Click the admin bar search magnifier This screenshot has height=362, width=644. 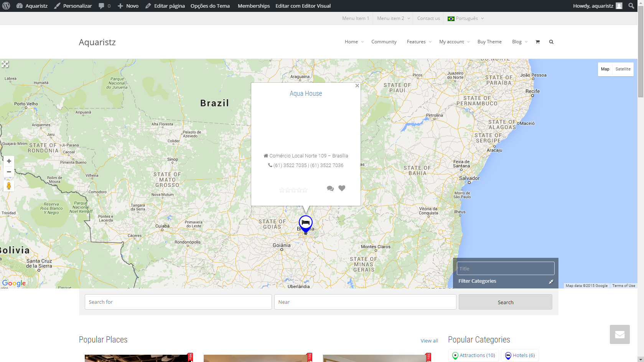[x=631, y=6]
